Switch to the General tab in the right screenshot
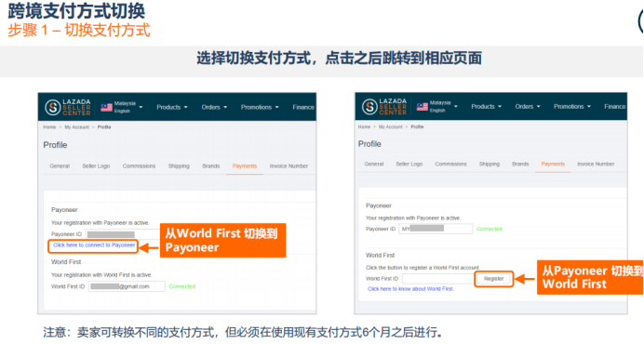The height and width of the screenshot is (344, 644). click(374, 164)
